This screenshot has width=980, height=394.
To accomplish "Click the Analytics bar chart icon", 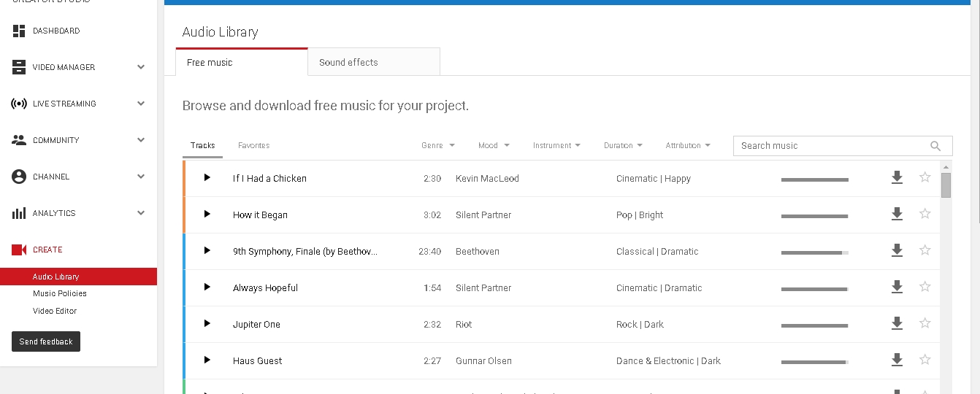I will coord(19,213).
